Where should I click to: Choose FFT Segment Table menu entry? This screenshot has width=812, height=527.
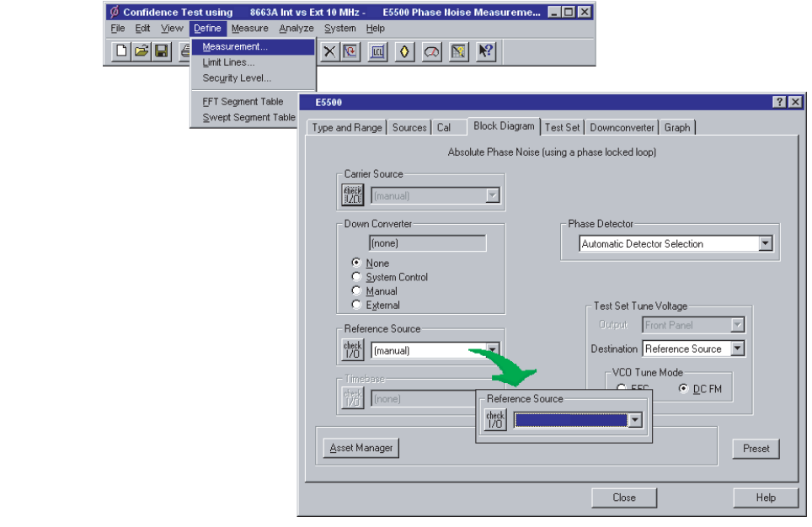pos(245,102)
